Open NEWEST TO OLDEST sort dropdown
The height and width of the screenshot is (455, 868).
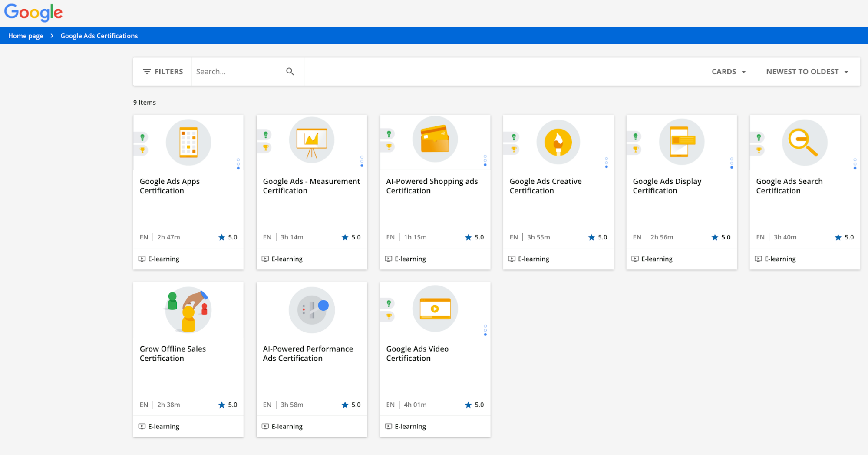[807, 72]
